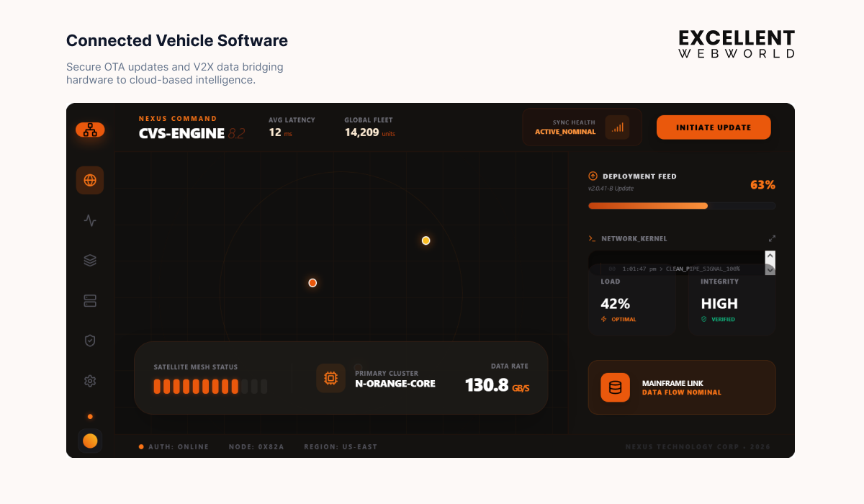This screenshot has width=864, height=504.
Task: Click the scroll-up chevron in the kernel log
Action: click(770, 256)
